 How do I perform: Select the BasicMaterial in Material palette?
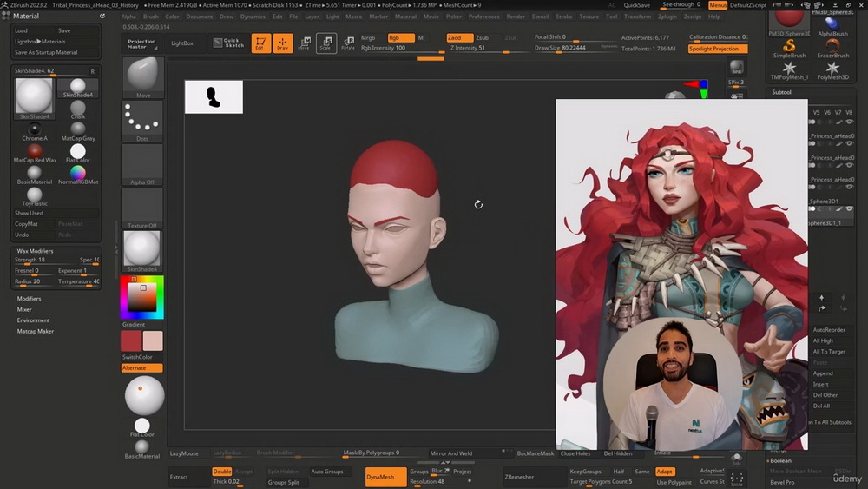point(35,175)
